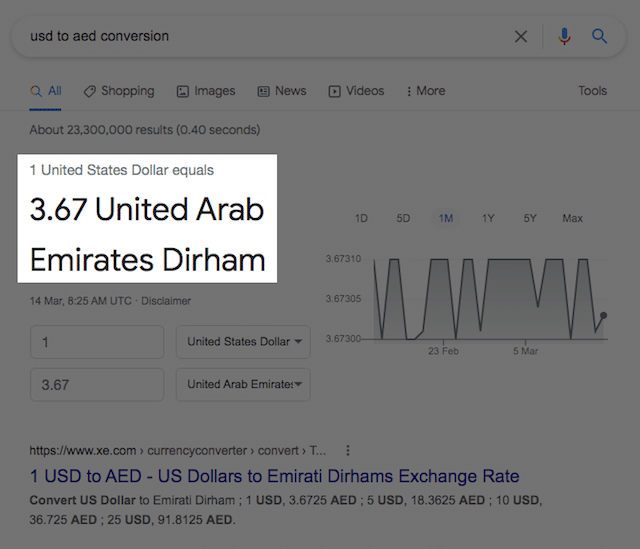
Task: Click the latest data point on chart
Action: pyautogui.click(x=603, y=315)
